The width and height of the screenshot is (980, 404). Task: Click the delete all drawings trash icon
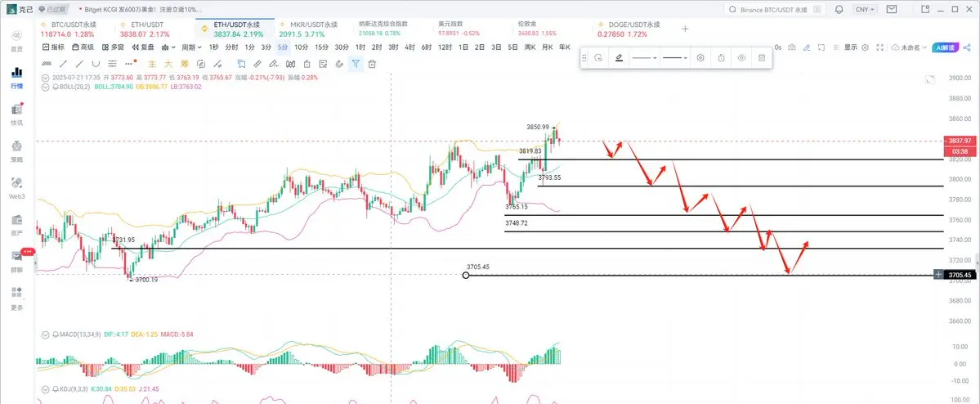click(372, 64)
